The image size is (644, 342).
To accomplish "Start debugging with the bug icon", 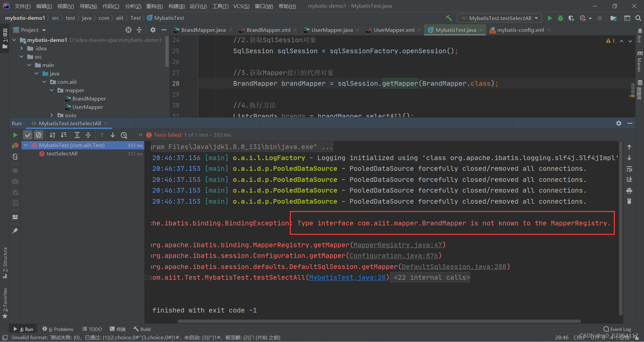I will [560, 18].
